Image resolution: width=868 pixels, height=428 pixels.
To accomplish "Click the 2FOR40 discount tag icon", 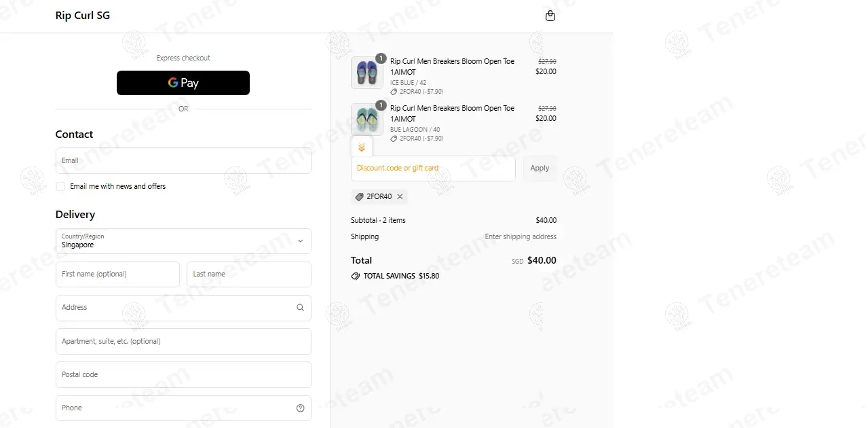I will (x=360, y=197).
